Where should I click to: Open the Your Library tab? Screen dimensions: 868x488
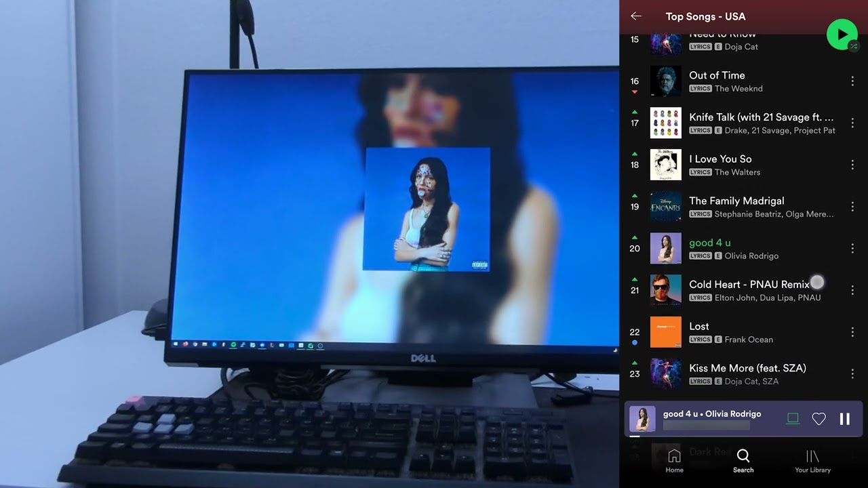[x=812, y=461]
